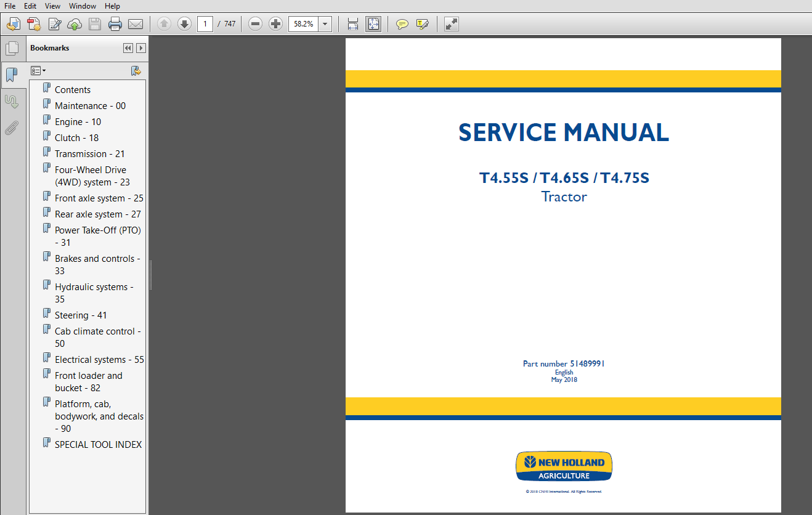Go to previous page arrow button
Image resolution: width=812 pixels, height=515 pixels.
point(164,24)
